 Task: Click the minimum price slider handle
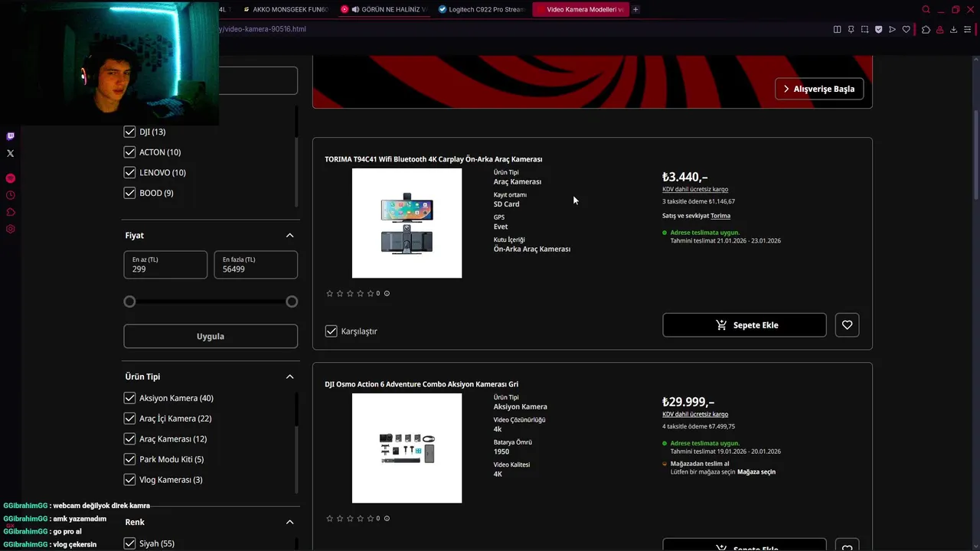[129, 302]
